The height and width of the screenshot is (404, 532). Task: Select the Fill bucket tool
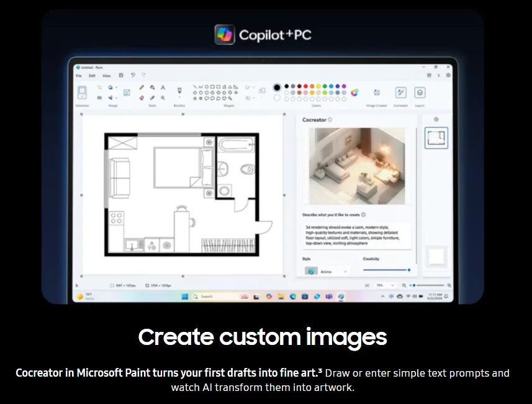152,87
